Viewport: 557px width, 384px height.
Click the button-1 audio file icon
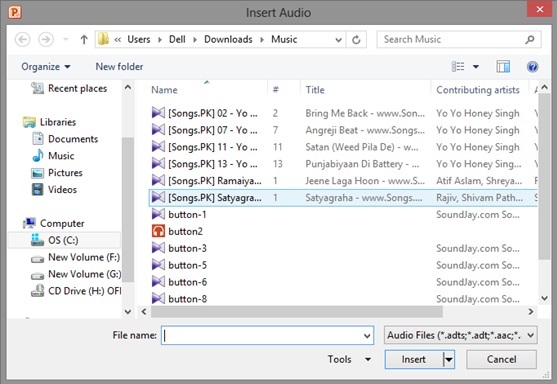(x=158, y=214)
